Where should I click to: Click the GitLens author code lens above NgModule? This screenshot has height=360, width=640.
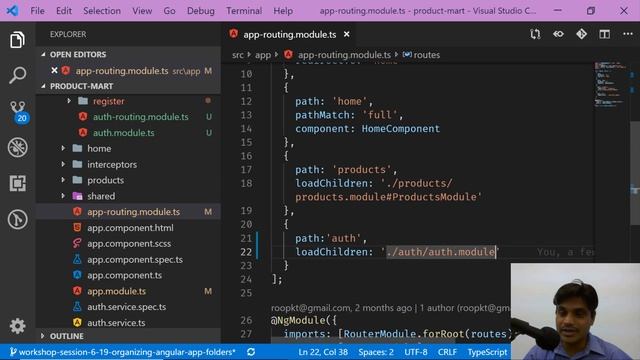click(x=391, y=307)
